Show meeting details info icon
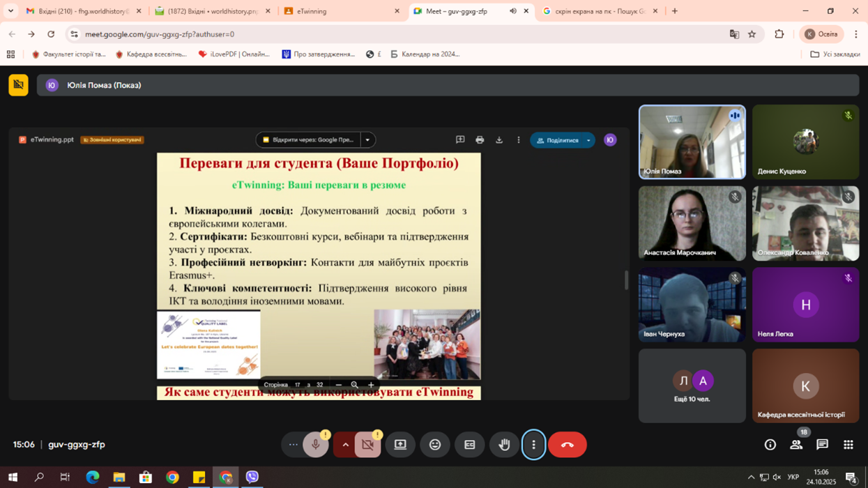The image size is (868, 488). click(x=770, y=445)
